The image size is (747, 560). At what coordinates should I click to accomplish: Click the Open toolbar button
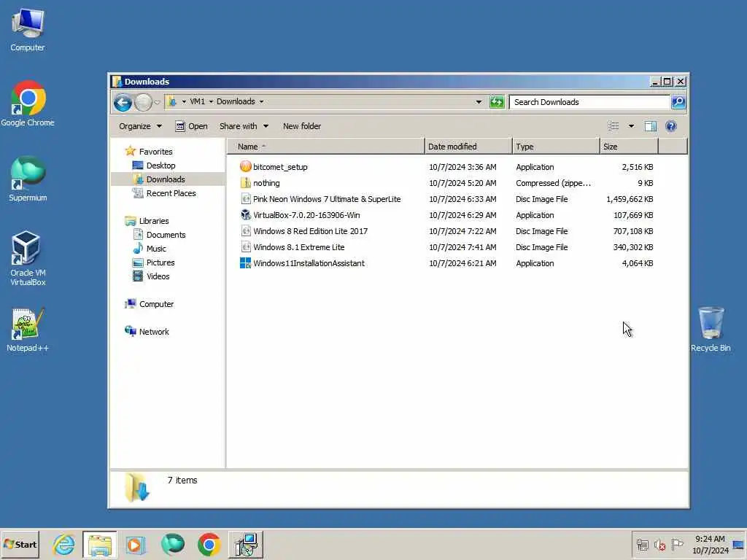(192, 126)
